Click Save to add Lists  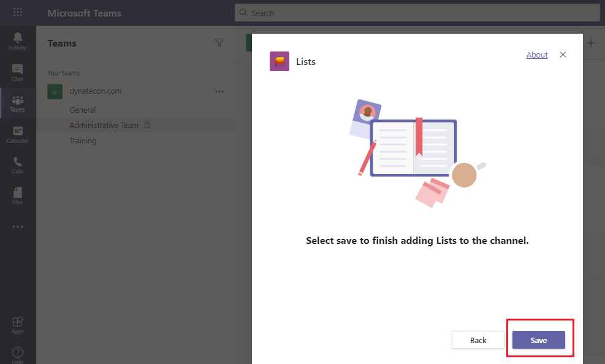[x=538, y=340]
